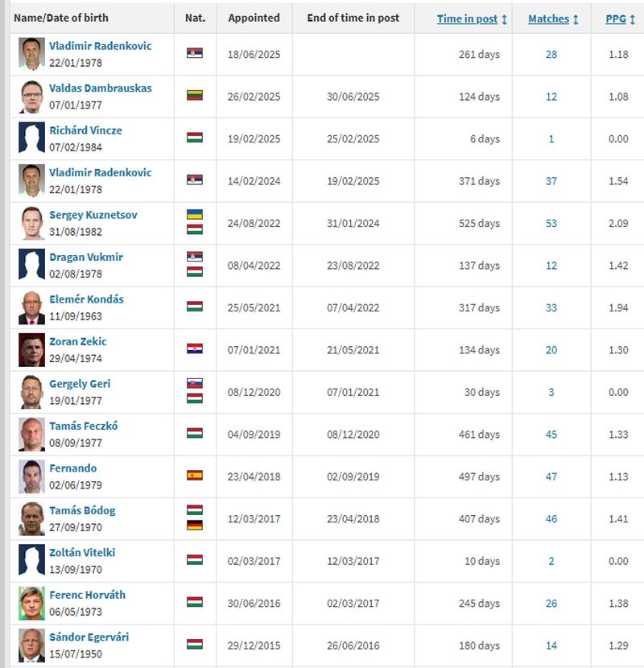Open the 53 matches link for Kuznetsov
The height and width of the screenshot is (668, 644).
coord(551,223)
